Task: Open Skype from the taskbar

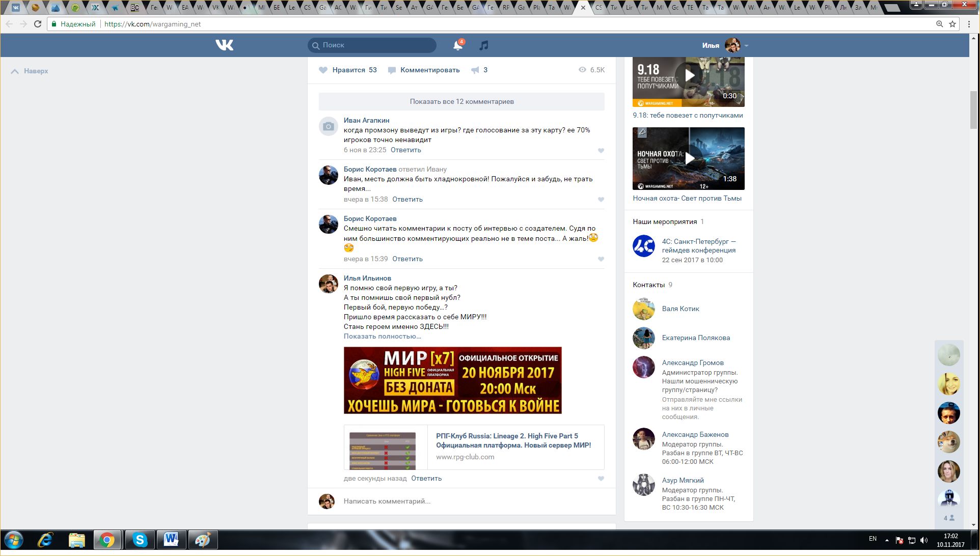Action: click(x=140, y=540)
